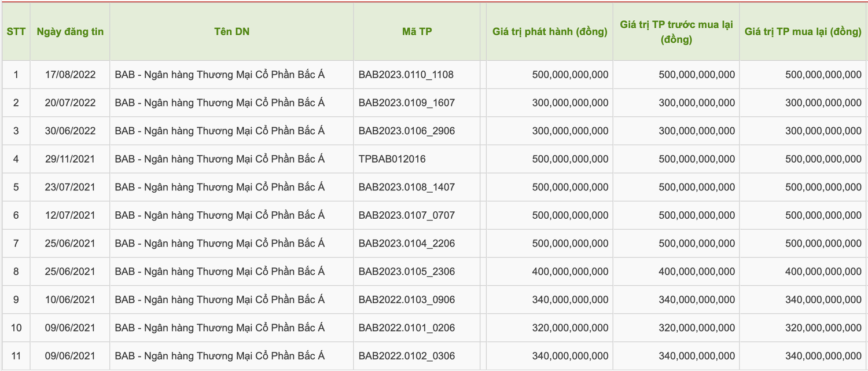Viewport: 868px width, 371px height.
Task: Select bond code BAB2022.0103_0906
Action: click(x=407, y=300)
